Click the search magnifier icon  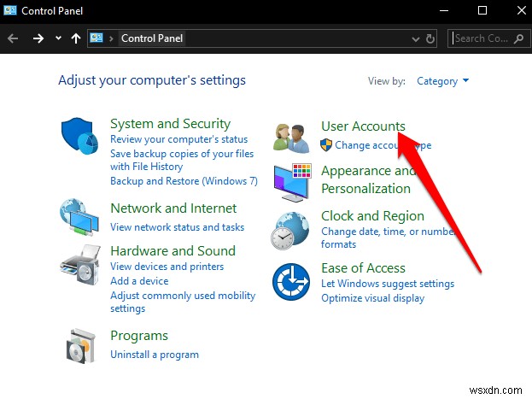(518, 38)
